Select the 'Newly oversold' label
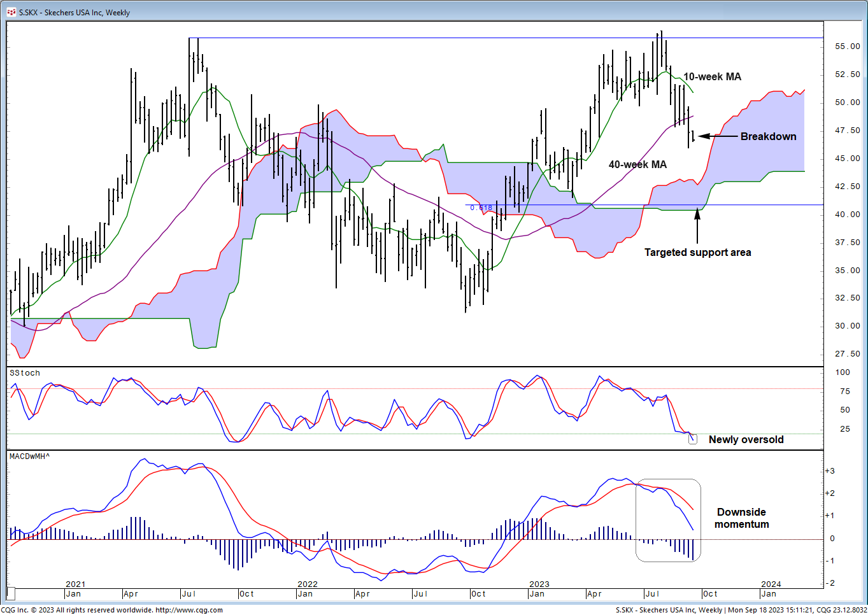Viewport: 868px width, 615px height. pos(746,439)
